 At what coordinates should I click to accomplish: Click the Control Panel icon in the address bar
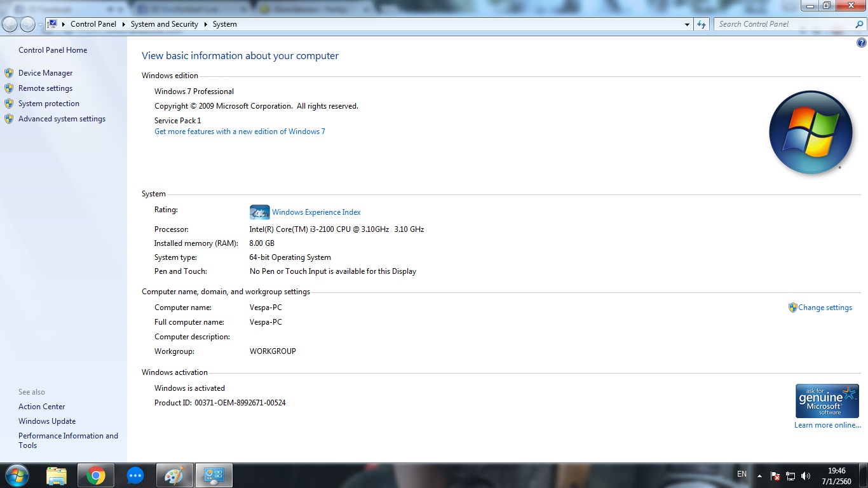pos(53,24)
